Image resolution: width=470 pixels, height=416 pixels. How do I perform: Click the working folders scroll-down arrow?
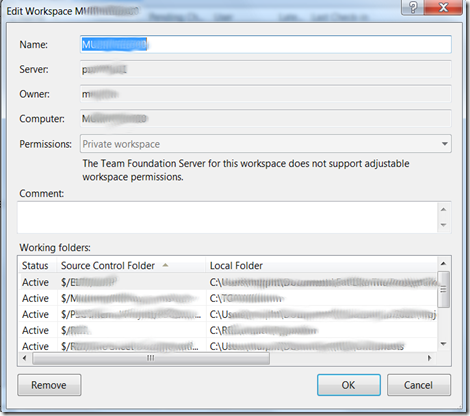[443, 344]
